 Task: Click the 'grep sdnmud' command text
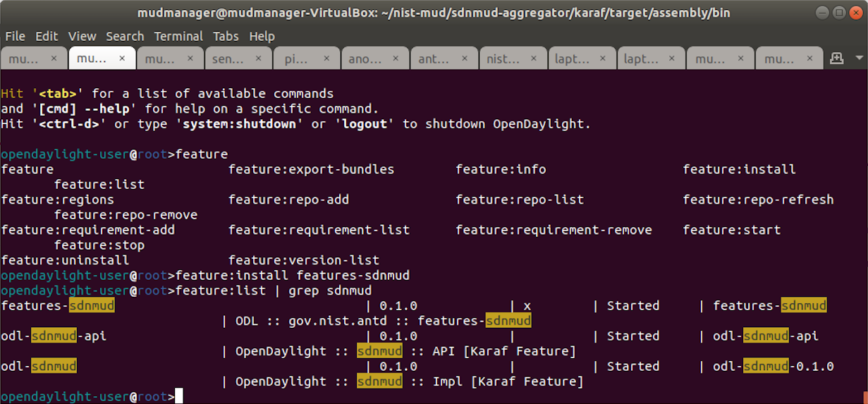330,290
